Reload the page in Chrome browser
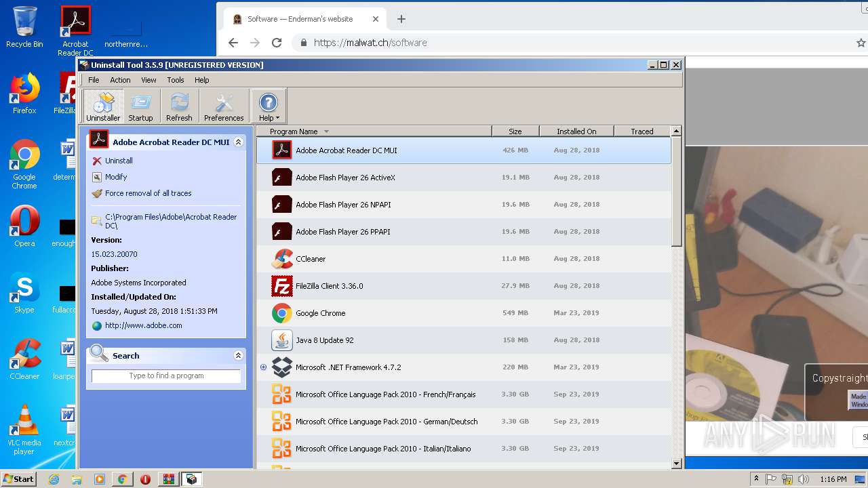Screen dimensions: 868x488 click(x=277, y=43)
